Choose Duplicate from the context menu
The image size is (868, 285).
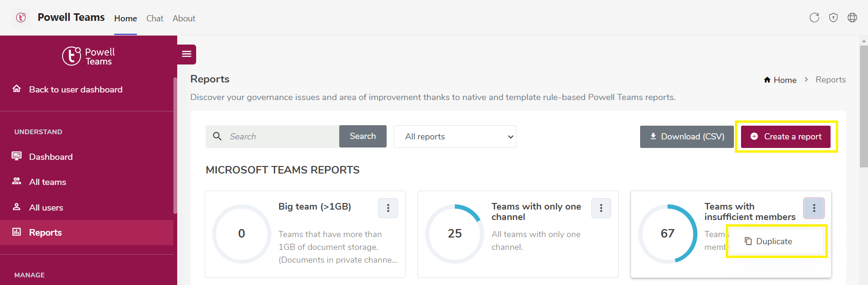pos(777,241)
